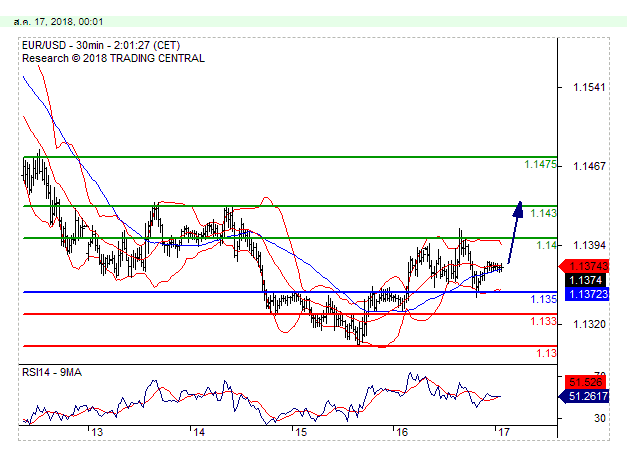
Task: Click the 'RSI14 - 9MA' indicator label
Action: tap(52, 372)
